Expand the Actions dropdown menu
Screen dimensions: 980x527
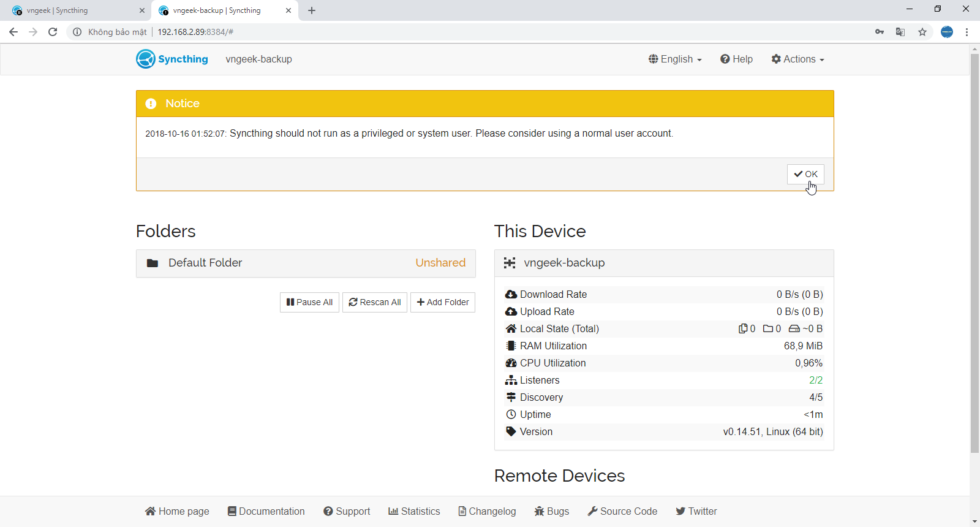tap(797, 59)
